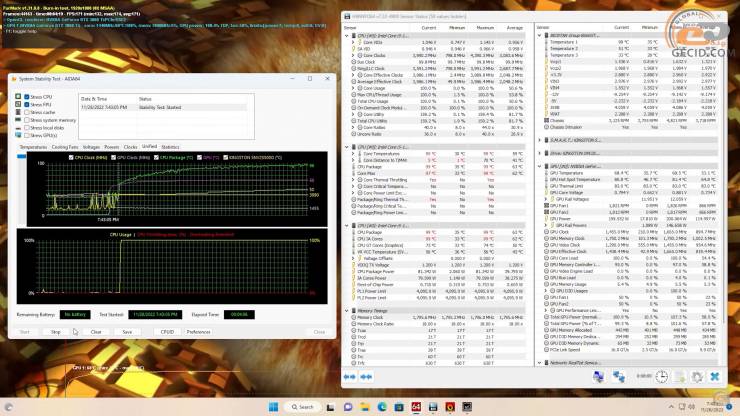Expand Core Usage row

(x=353, y=88)
